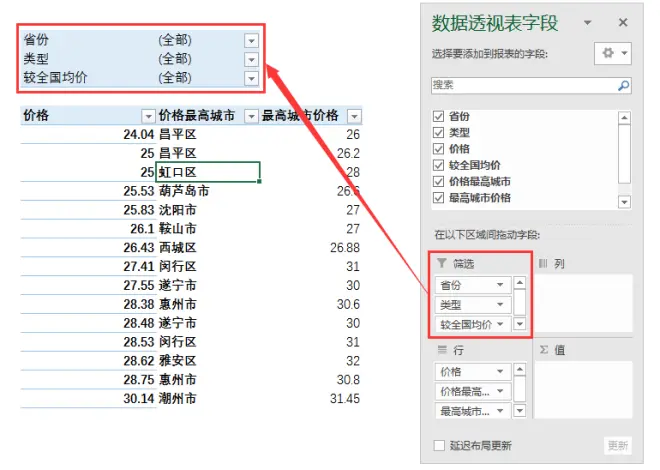Select the highest price cell 30.6
Image resolution: width=660 pixels, height=470 pixels.
(311, 304)
